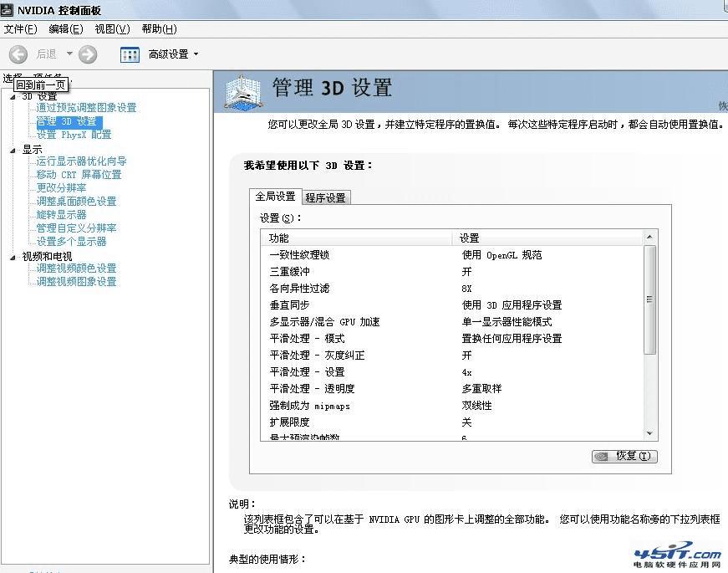Select the 垂直同步 row
This screenshot has height=573, width=728.
[x=451, y=305]
